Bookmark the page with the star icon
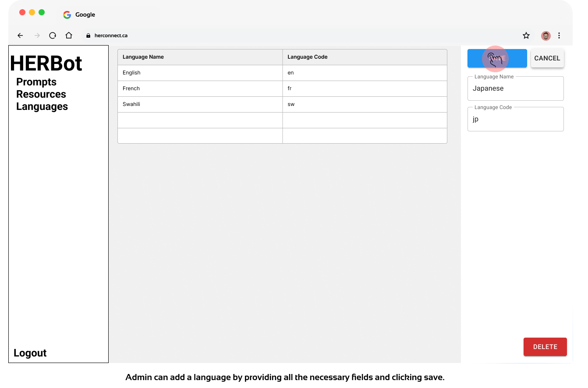588x388 pixels. (x=526, y=35)
